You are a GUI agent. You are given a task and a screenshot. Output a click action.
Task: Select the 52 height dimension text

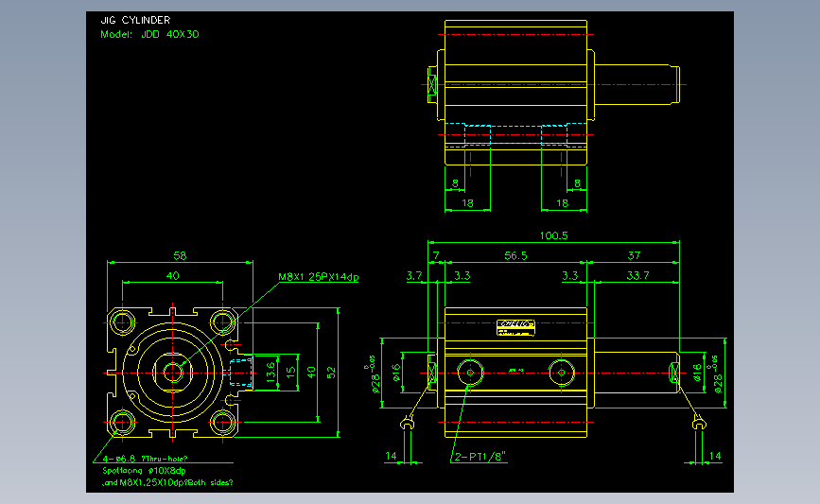(331, 373)
